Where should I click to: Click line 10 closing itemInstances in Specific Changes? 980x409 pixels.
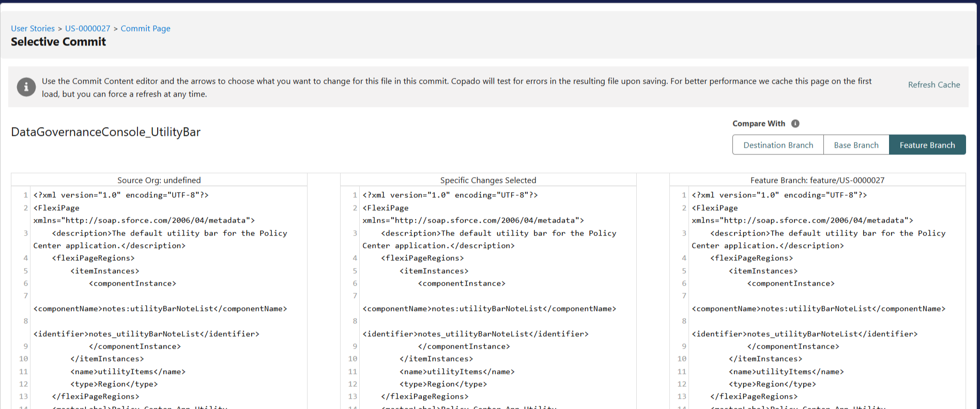436,359
